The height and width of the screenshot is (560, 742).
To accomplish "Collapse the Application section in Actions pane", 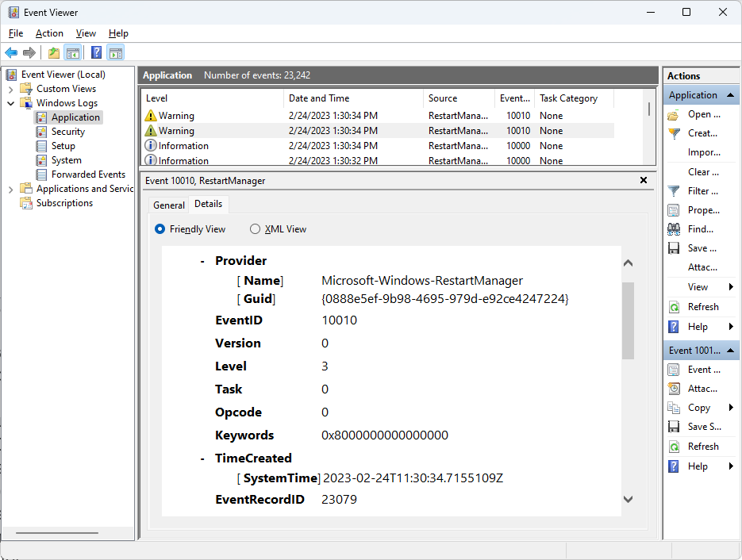I will [730, 95].
